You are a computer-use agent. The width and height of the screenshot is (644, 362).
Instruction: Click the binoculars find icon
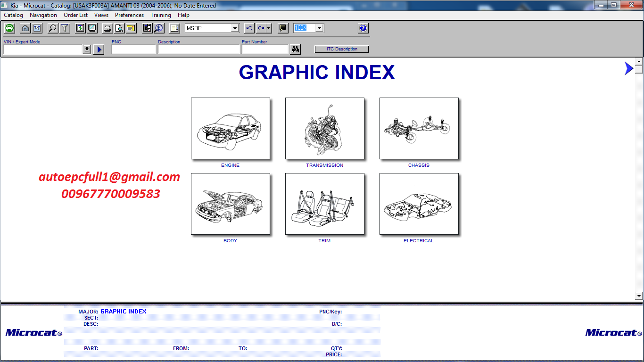296,49
